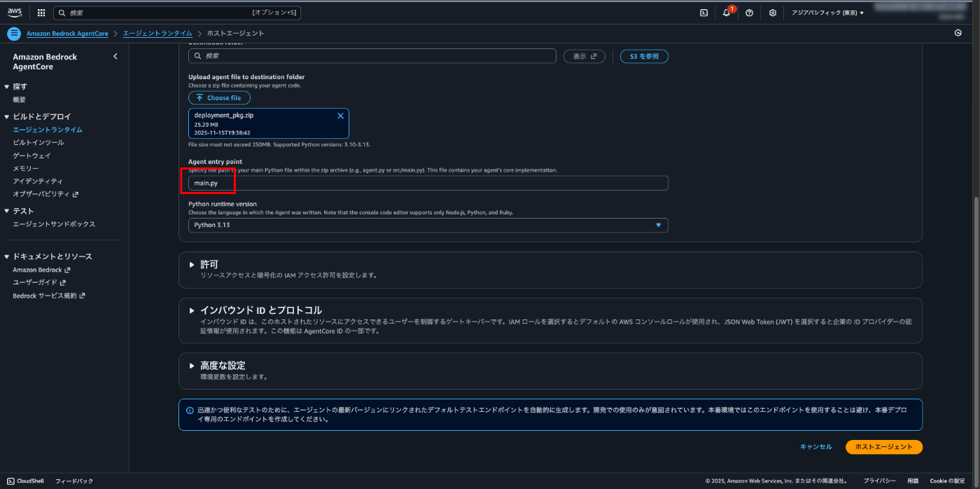This screenshot has height=489, width=980.
Task: Click the S3 を参照 button
Action: pos(644,56)
